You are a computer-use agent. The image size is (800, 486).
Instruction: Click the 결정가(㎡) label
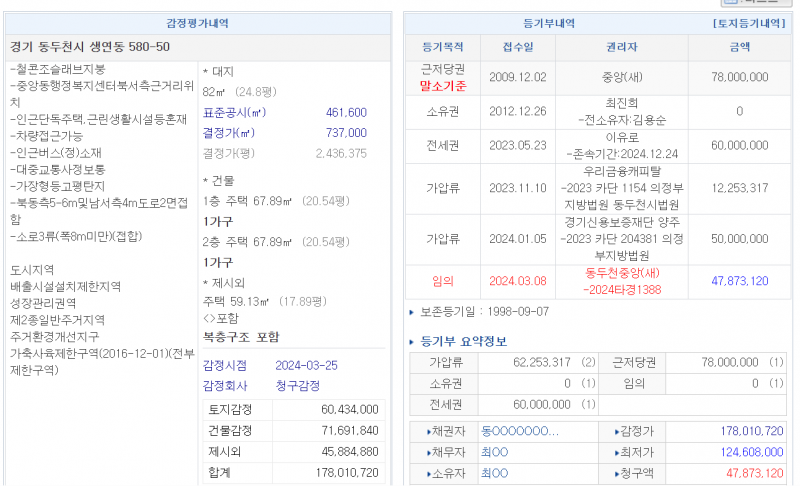[x=228, y=133]
